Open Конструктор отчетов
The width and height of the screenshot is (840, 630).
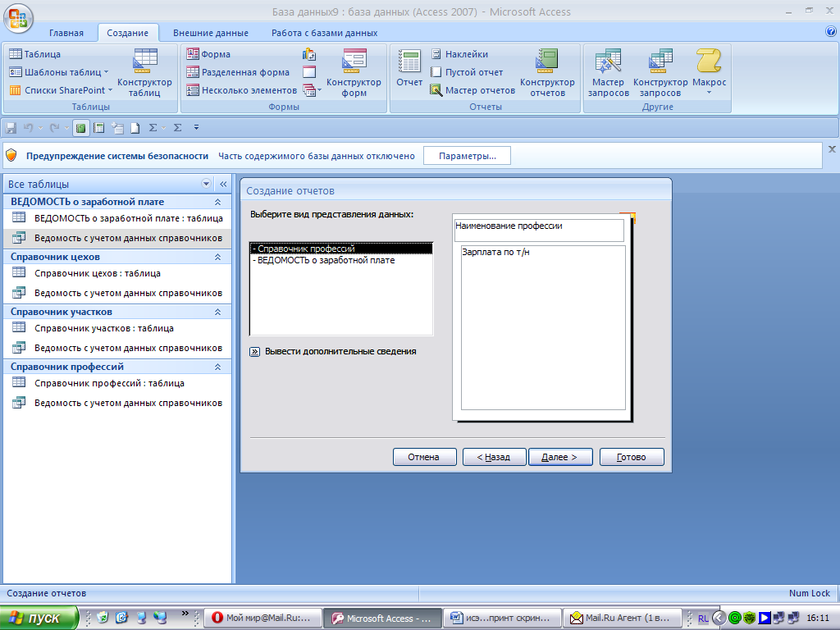547,72
